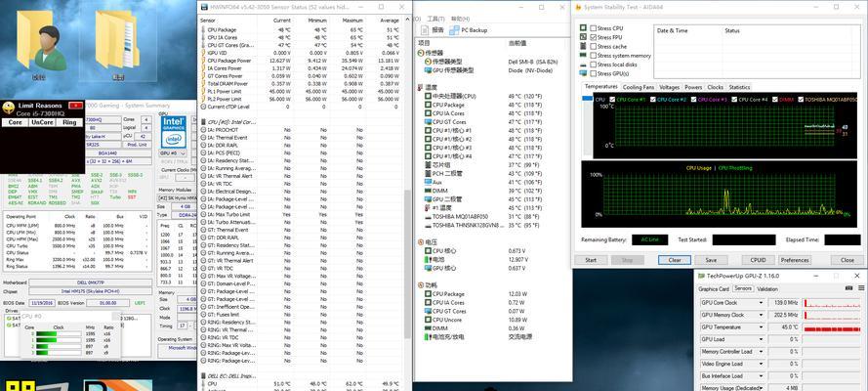Image resolution: width=868 pixels, height=391 pixels.
Task: Open CPUID from the stability test window
Action: pyautogui.click(x=758, y=260)
